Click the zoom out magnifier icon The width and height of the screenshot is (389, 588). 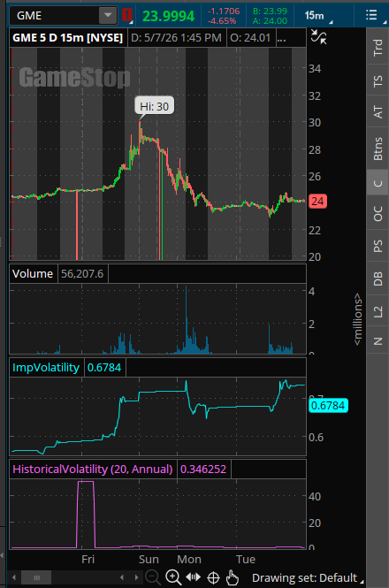point(153,577)
